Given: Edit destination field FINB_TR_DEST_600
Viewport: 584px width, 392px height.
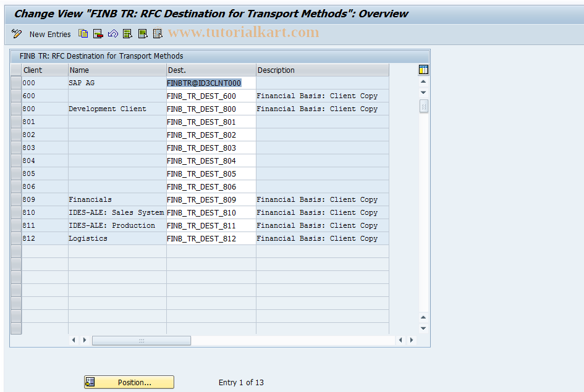Looking at the screenshot, I should 211,96.
